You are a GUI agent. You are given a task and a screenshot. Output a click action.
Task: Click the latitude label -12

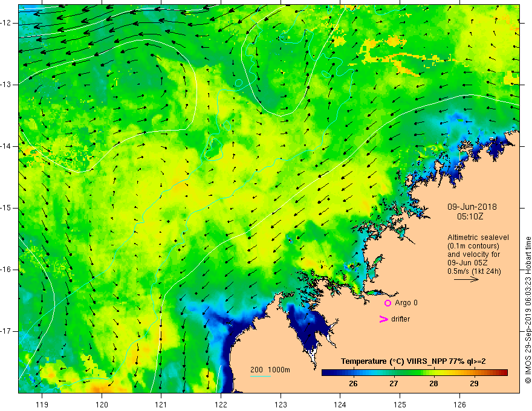click(x=6, y=23)
